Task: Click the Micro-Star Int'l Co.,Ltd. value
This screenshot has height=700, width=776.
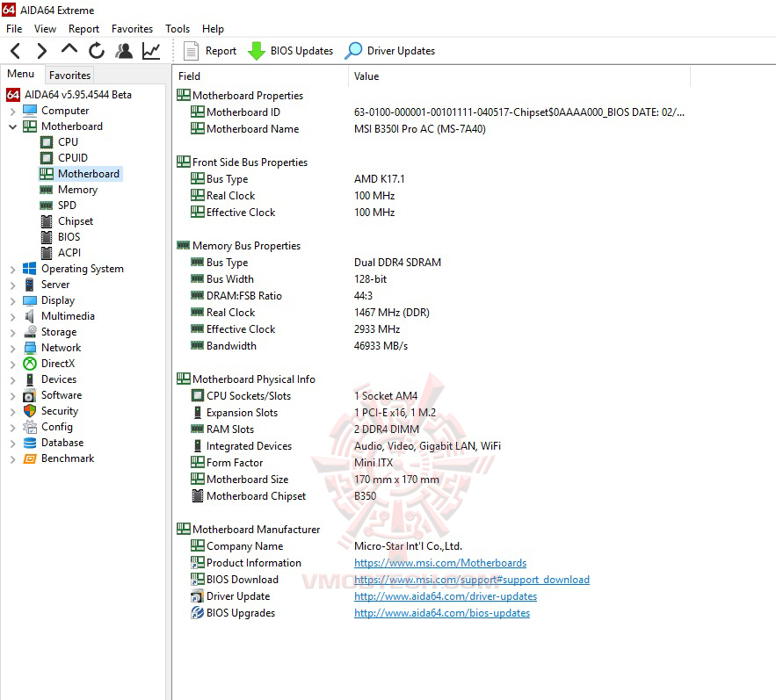Action: (408, 546)
